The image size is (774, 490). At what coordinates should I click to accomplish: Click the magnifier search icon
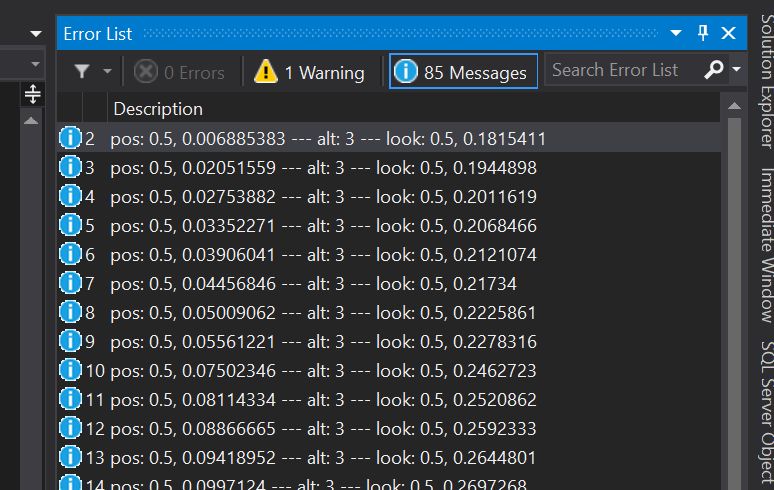[714, 70]
